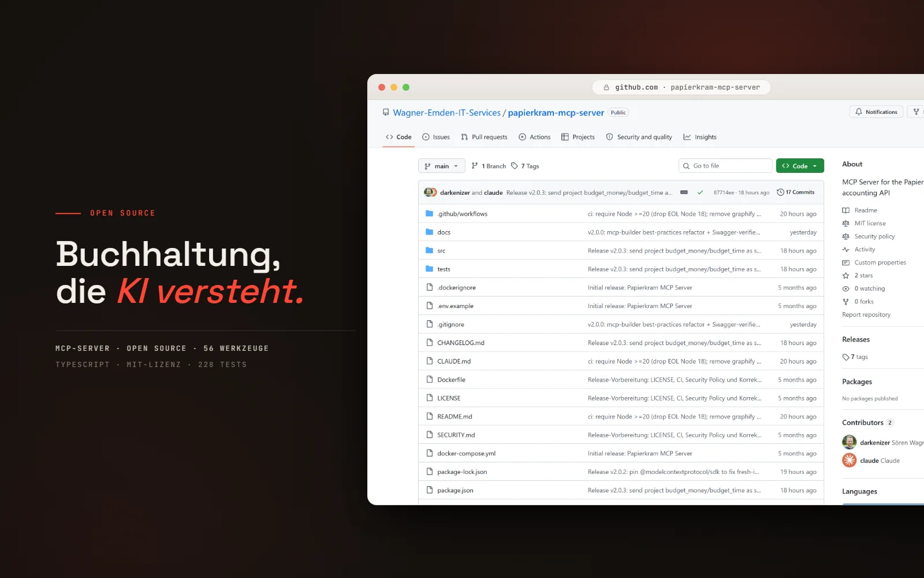
Task: Click the repository icon before Wagner-Emden-IT-Services
Action: [x=386, y=113]
